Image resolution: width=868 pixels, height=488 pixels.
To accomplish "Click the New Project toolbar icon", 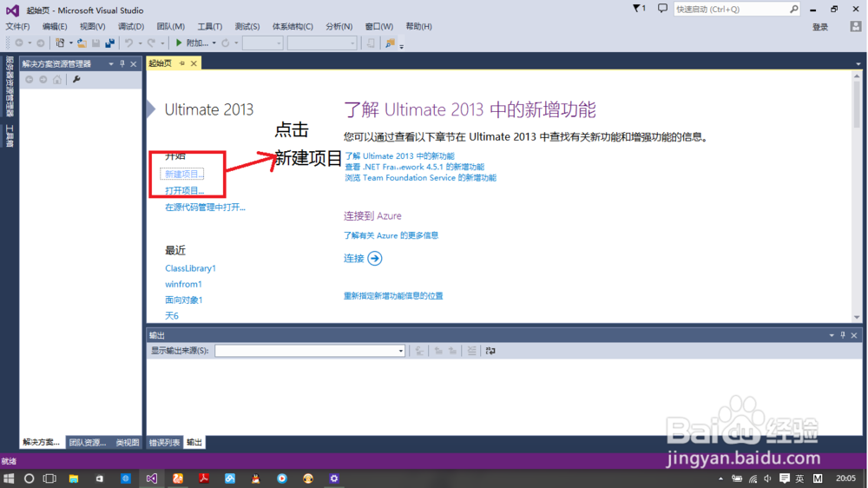I will point(60,43).
